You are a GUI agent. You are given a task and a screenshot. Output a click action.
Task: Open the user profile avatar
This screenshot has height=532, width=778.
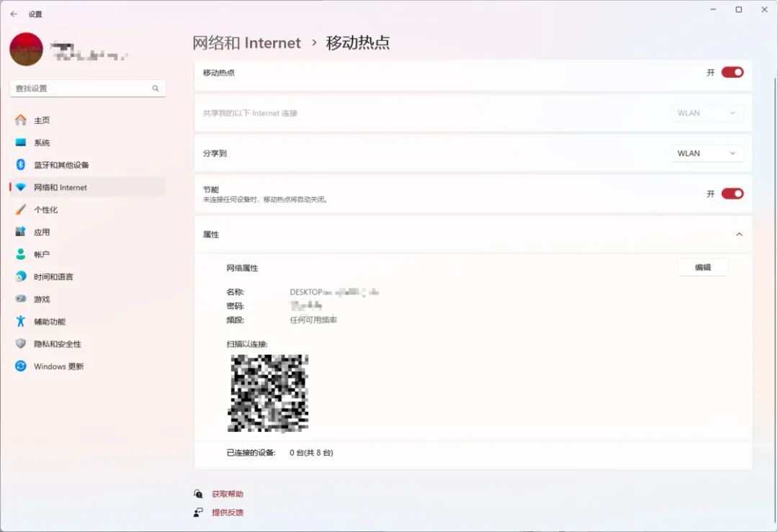click(x=27, y=49)
